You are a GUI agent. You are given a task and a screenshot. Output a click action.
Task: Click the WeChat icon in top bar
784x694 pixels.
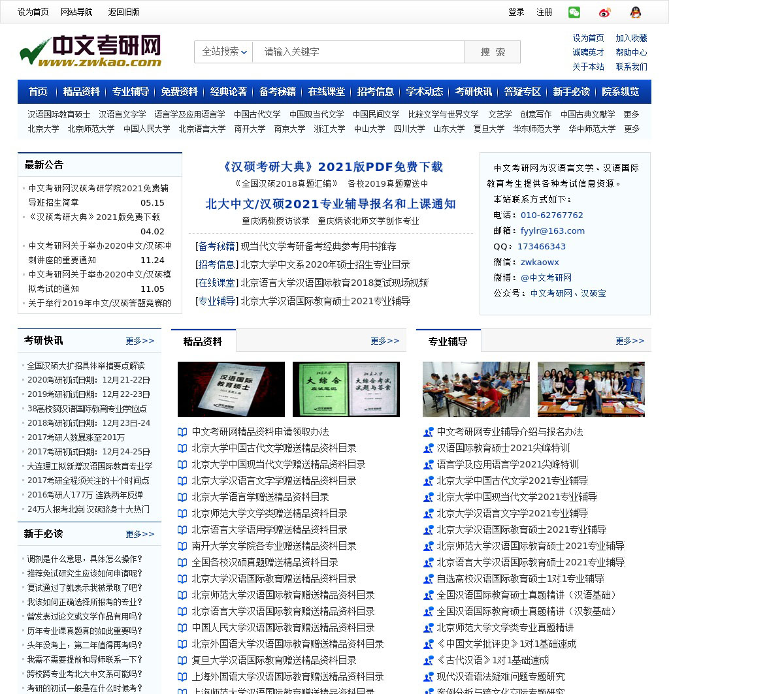pos(574,12)
